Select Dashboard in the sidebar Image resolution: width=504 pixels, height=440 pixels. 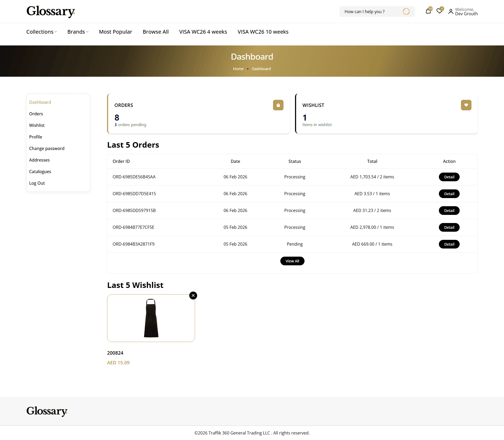click(40, 102)
